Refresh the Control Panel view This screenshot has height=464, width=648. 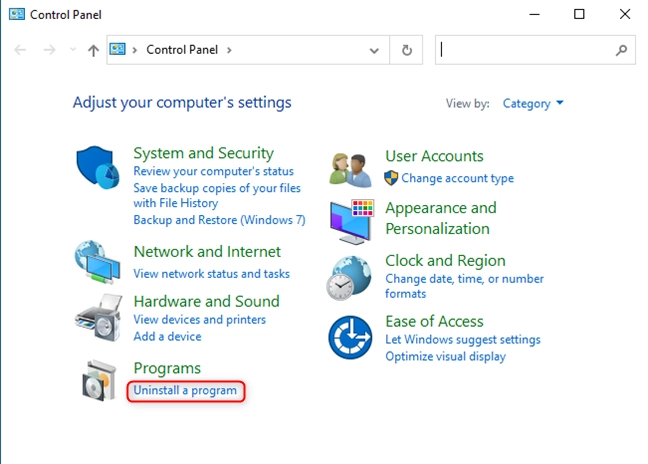point(407,50)
